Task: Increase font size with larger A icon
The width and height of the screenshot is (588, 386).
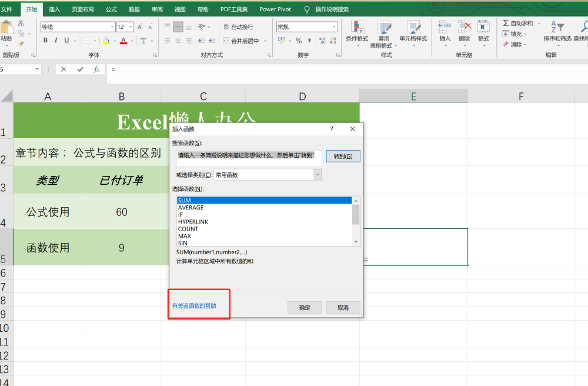Action: (x=139, y=27)
